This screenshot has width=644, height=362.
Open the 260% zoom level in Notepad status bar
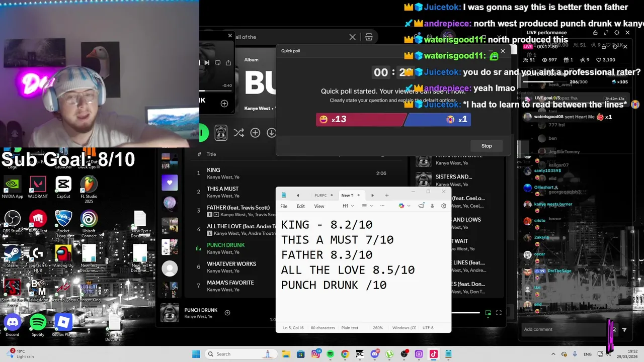click(378, 328)
